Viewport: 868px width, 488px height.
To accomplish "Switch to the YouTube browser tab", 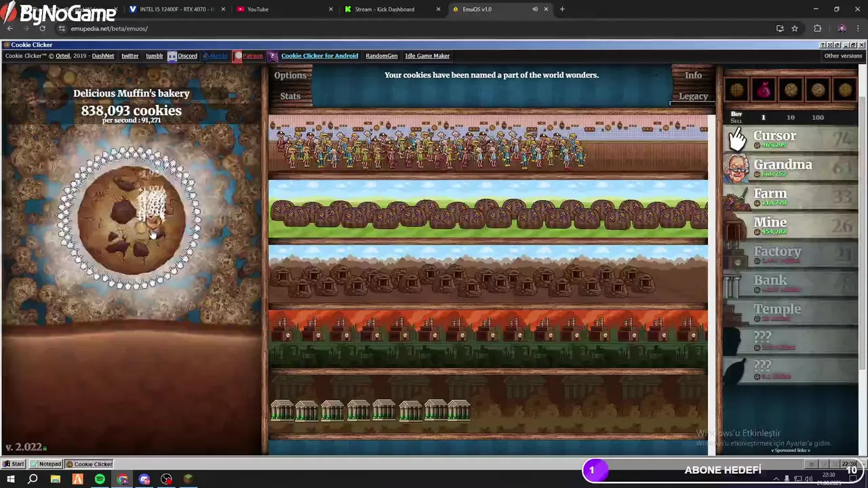I will (x=284, y=9).
